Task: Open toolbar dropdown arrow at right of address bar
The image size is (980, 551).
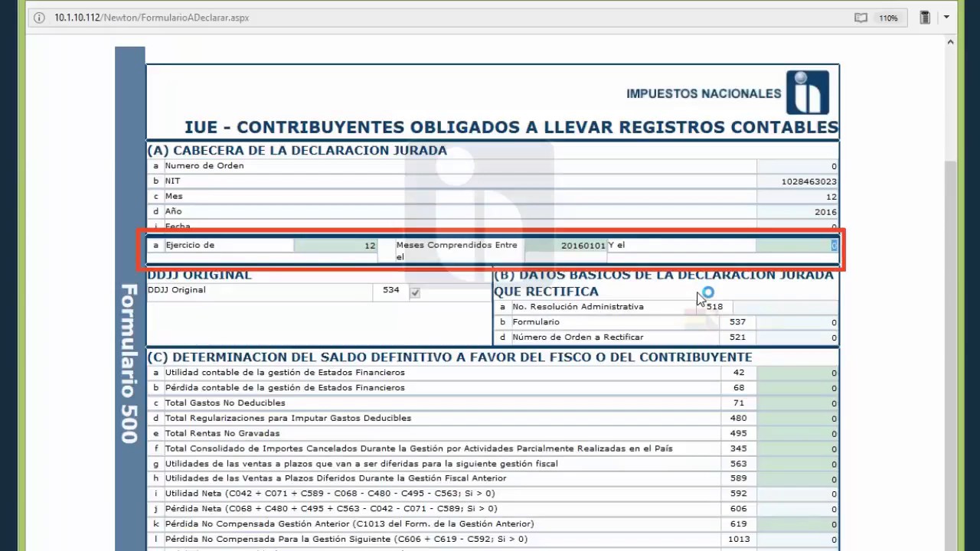Action: [x=946, y=17]
